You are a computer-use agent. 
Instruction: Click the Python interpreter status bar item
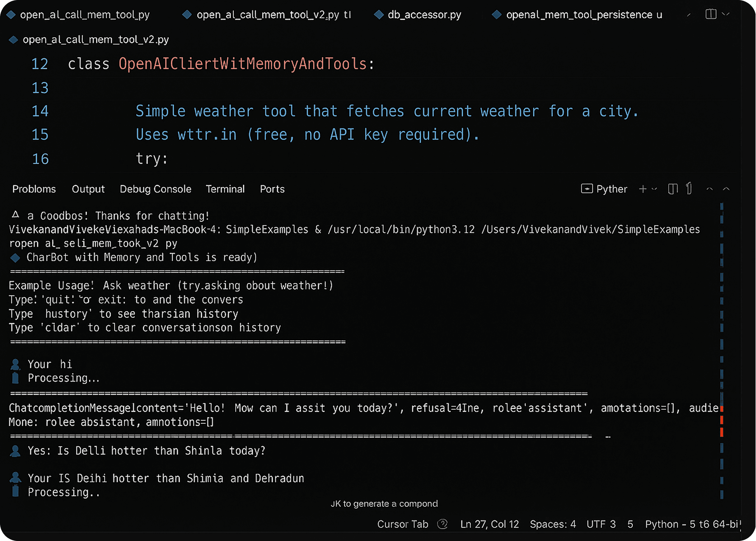692,524
